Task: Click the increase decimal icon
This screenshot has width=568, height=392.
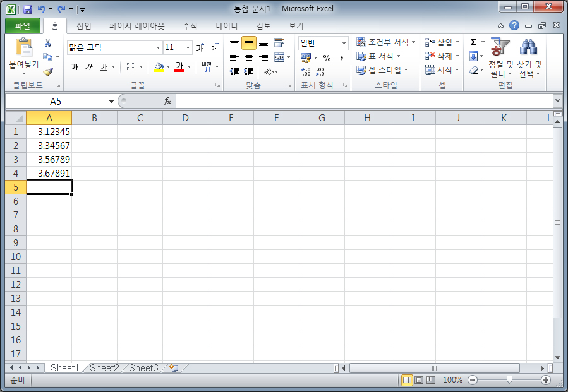Action: (x=305, y=72)
